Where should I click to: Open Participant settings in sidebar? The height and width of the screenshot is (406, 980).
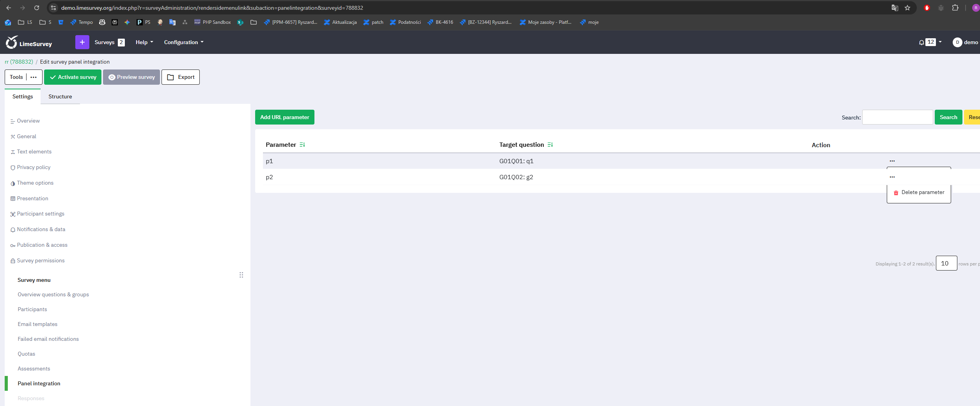point(41,214)
